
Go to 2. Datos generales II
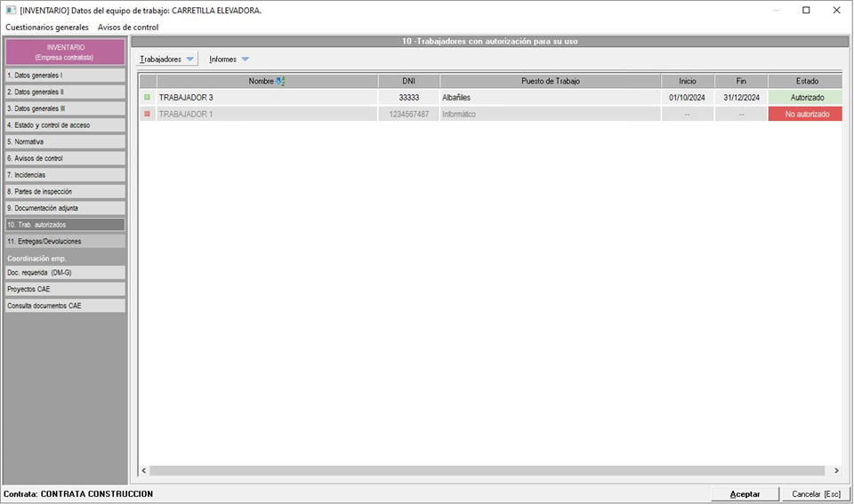point(65,92)
